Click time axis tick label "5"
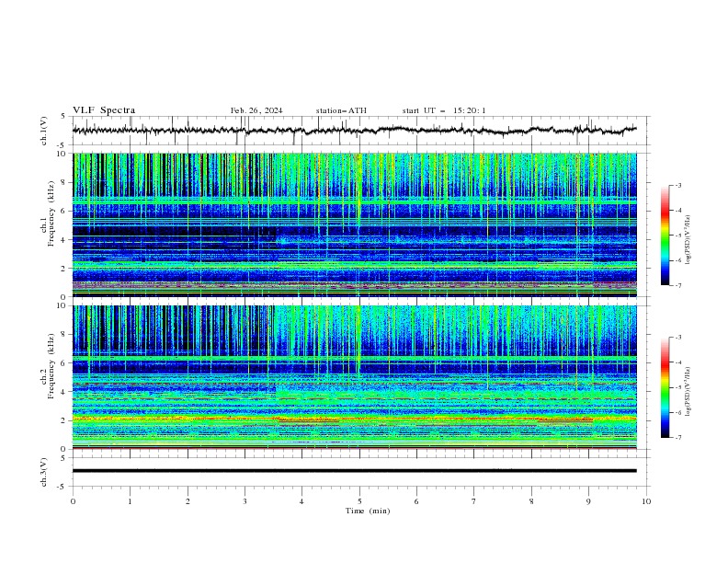The image size is (728, 563). [359, 501]
